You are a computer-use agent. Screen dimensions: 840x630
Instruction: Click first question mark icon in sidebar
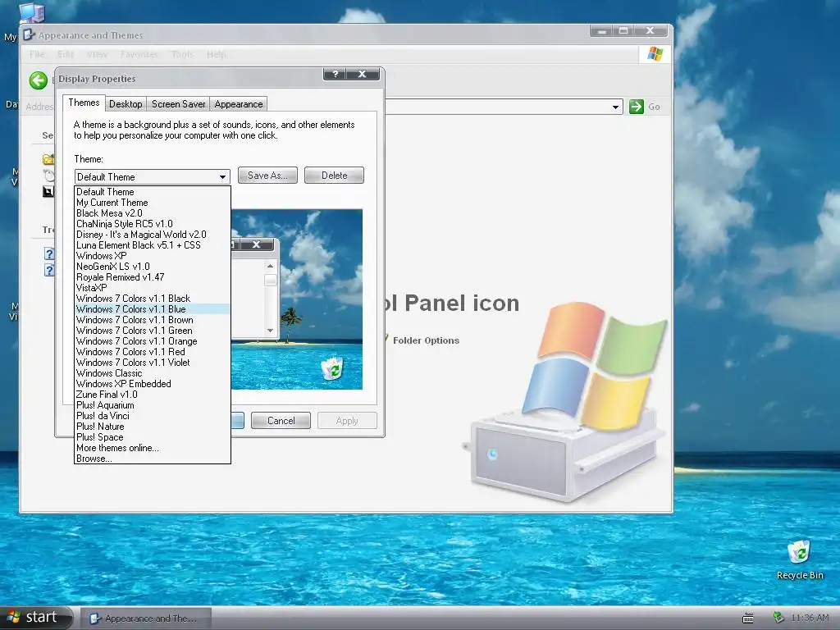48,253
